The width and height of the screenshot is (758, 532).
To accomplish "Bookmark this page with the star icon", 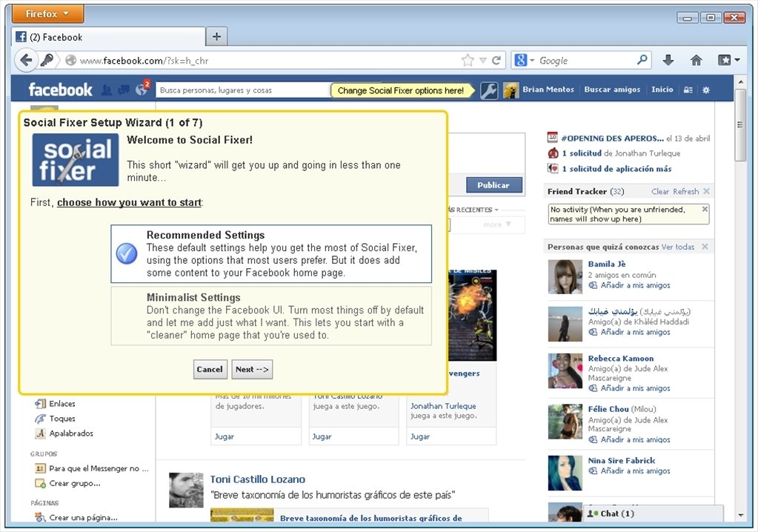I will point(468,61).
